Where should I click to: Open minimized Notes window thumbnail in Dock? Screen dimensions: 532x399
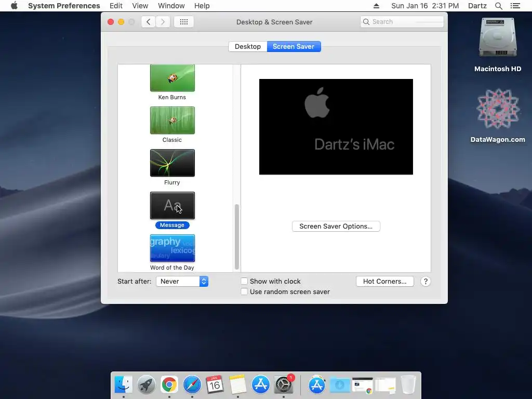coord(385,385)
